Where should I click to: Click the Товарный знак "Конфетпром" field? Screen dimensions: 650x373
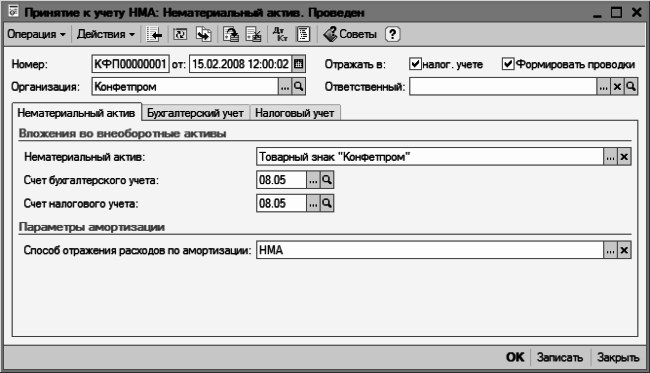(429, 157)
